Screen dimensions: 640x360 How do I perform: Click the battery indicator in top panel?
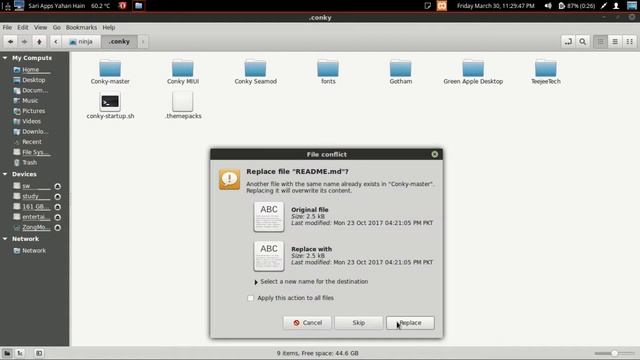coord(576,6)
